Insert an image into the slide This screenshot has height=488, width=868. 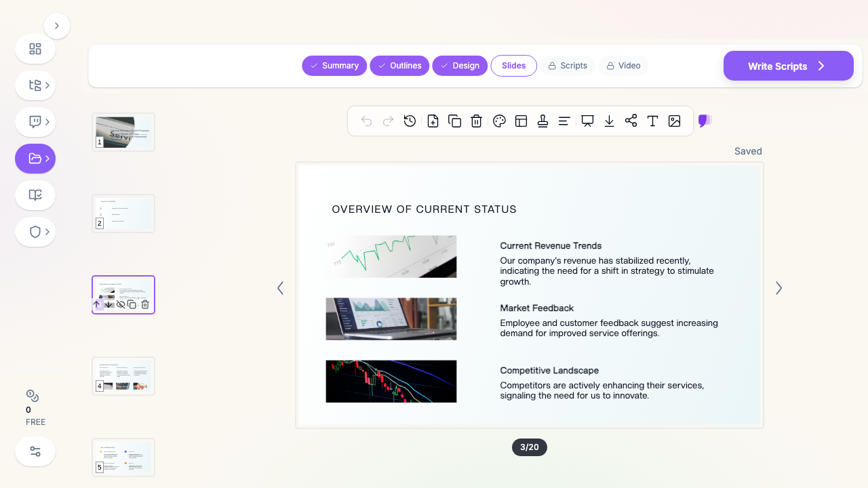(675, 121)
